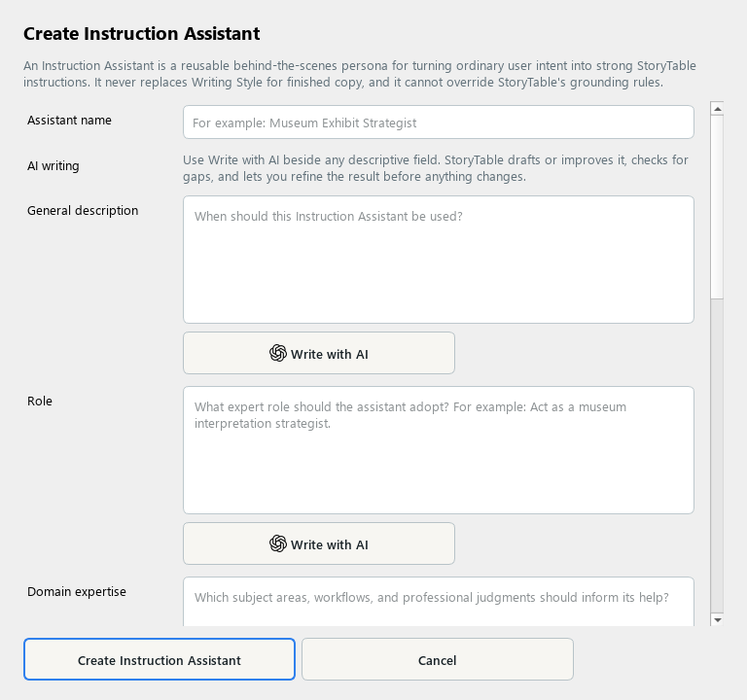Image resolution: width=747 pixels, height=700 pixels.
Task: Click the 'General description' label
Action: pos(83,210)
